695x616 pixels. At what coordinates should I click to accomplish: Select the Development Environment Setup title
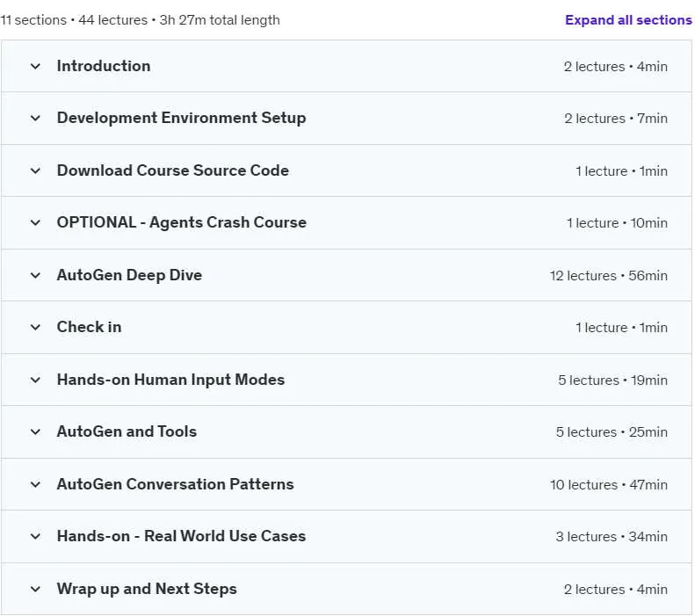pos(181,118)
